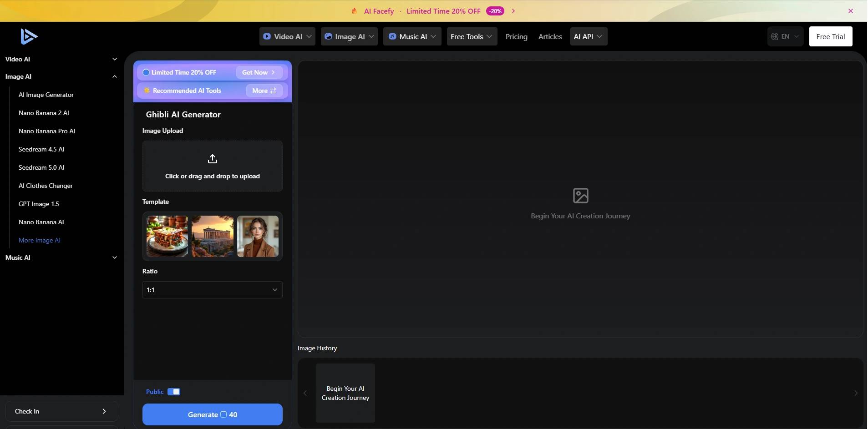Click the upload arrow icon
The width and height of the screenshot is (868, 429).
(212, 159)
